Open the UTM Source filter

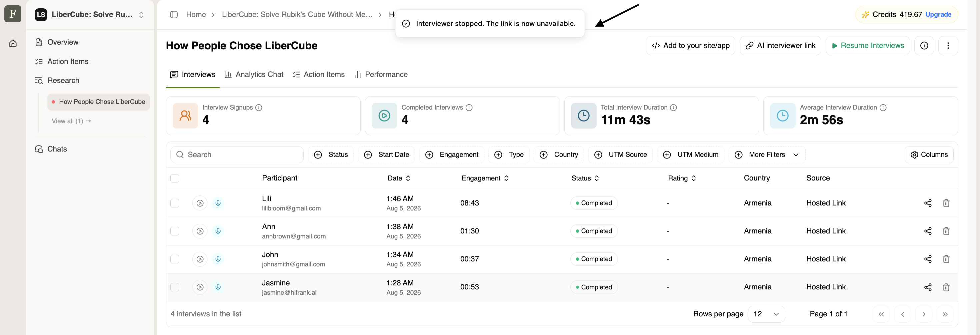tap(620, 155)
